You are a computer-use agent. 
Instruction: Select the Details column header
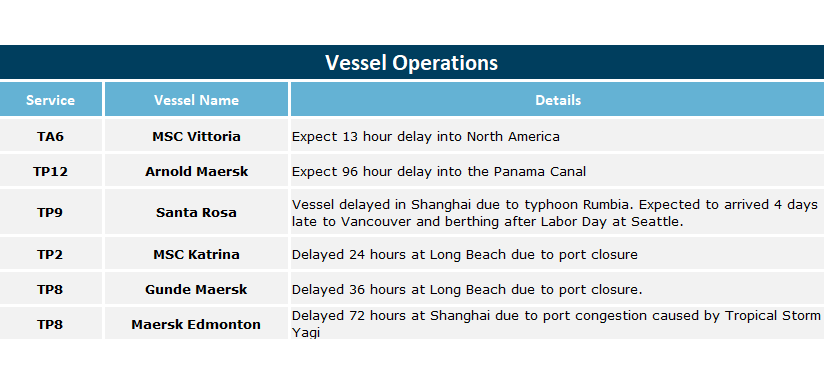tap(558, 99)
